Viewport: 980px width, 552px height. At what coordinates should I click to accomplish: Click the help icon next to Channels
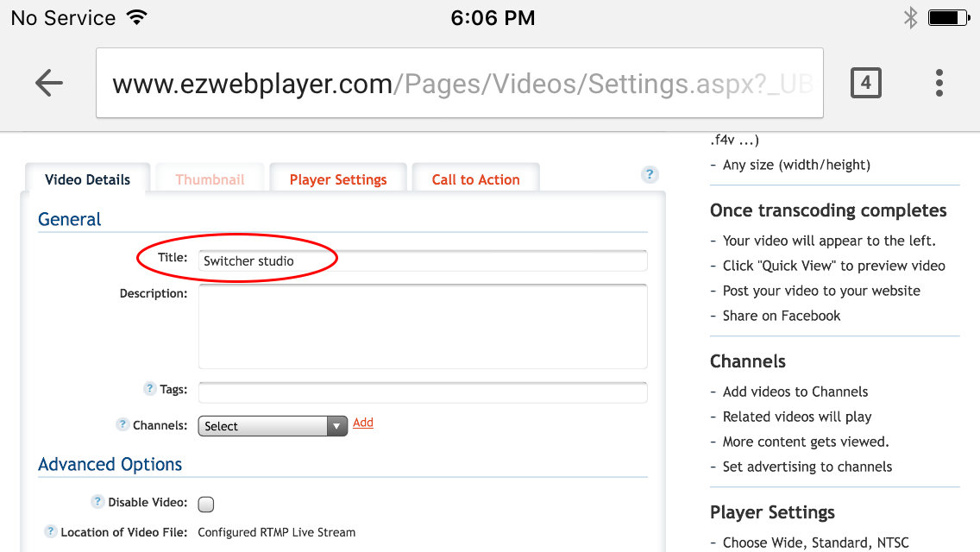(122, 424)
